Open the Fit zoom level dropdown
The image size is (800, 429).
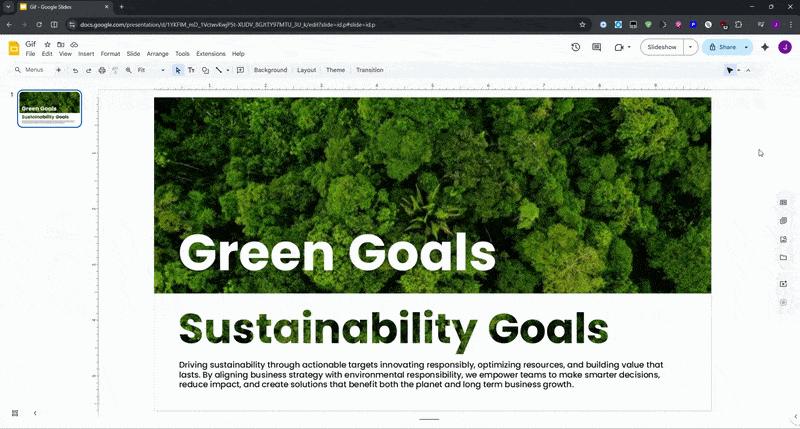click(x=151, y=70)
